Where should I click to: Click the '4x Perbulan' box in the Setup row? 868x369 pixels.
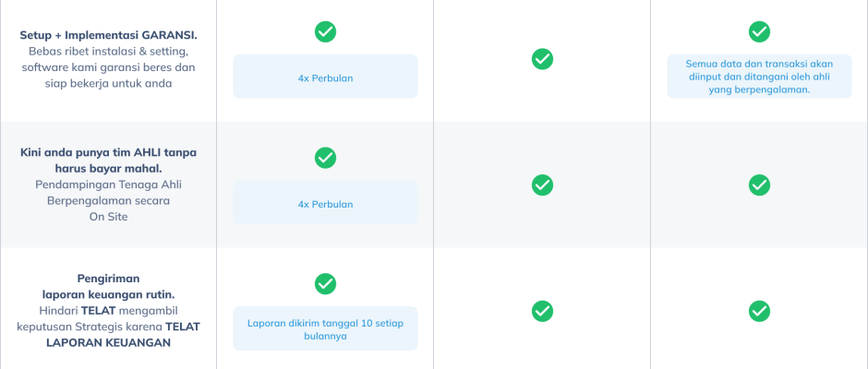pos(325,77)
